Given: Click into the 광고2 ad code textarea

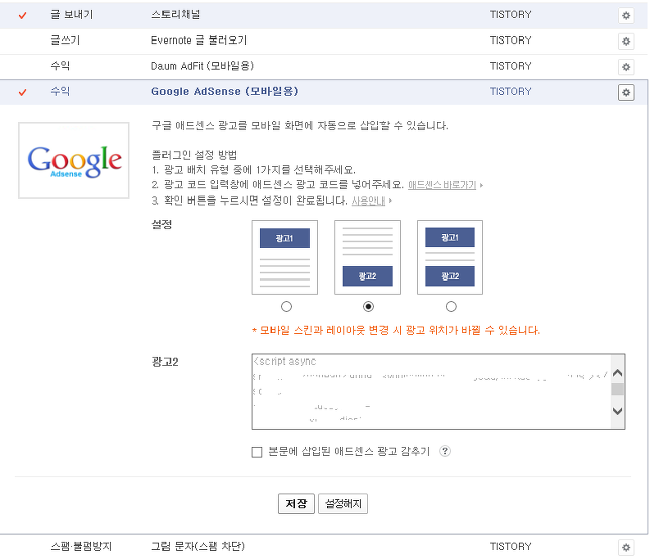Looking at the screenshot, I should point(431,391).
